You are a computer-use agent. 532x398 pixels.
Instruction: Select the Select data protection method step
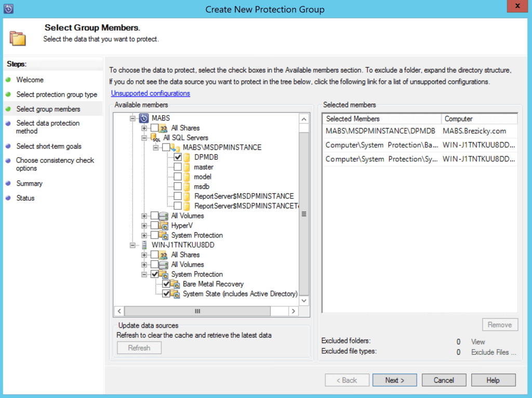point(48,127)
